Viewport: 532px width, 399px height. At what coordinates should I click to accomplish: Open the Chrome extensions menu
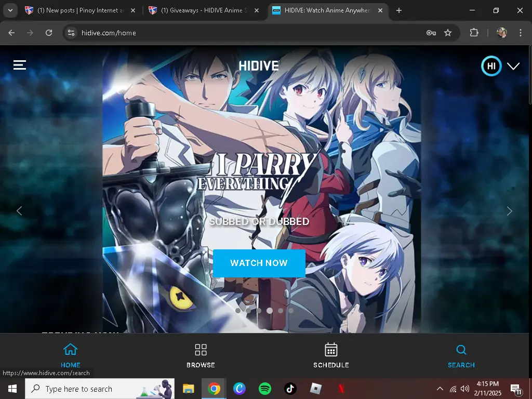474,33
